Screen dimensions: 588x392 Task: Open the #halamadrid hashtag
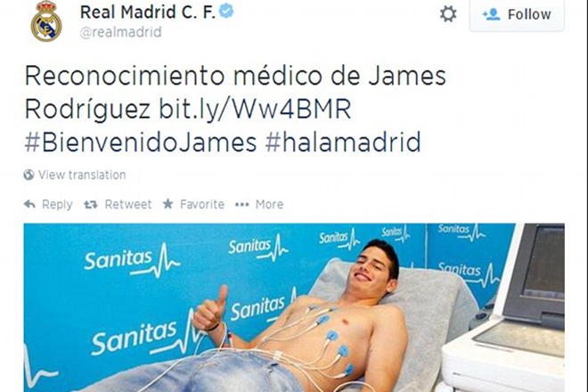pyautogui.click(x=343, y=143)
